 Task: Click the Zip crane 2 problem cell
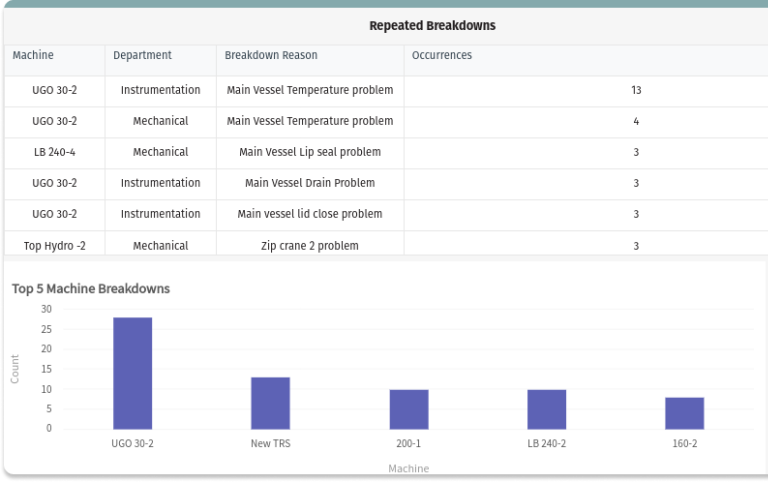310,246
